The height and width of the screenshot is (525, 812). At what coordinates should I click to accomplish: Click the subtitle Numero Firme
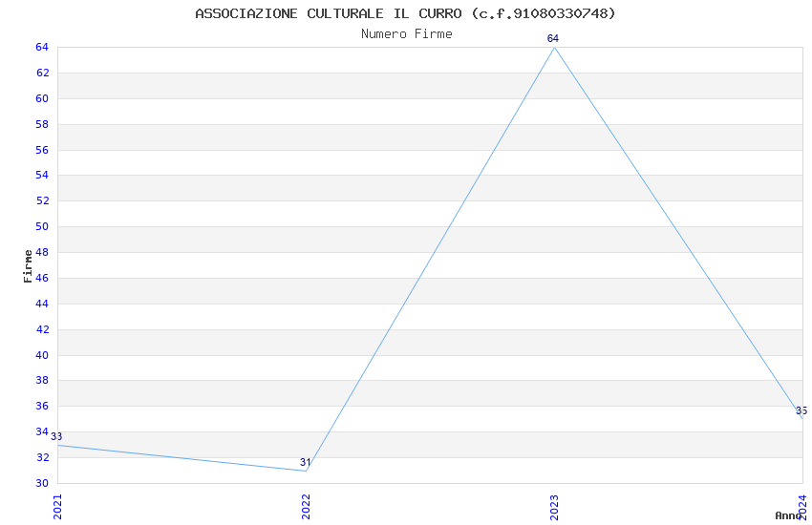(407, 34)
